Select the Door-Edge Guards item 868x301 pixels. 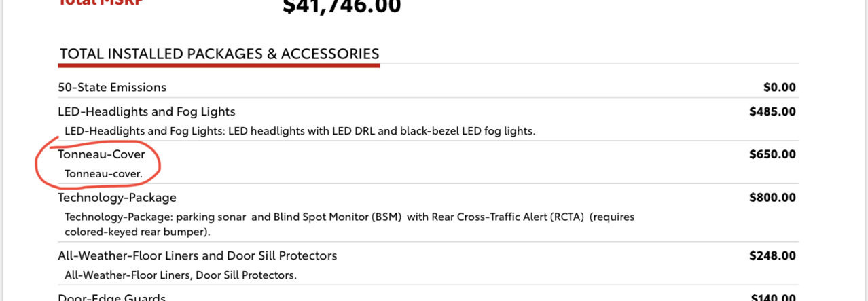click(x=112, y=297)
